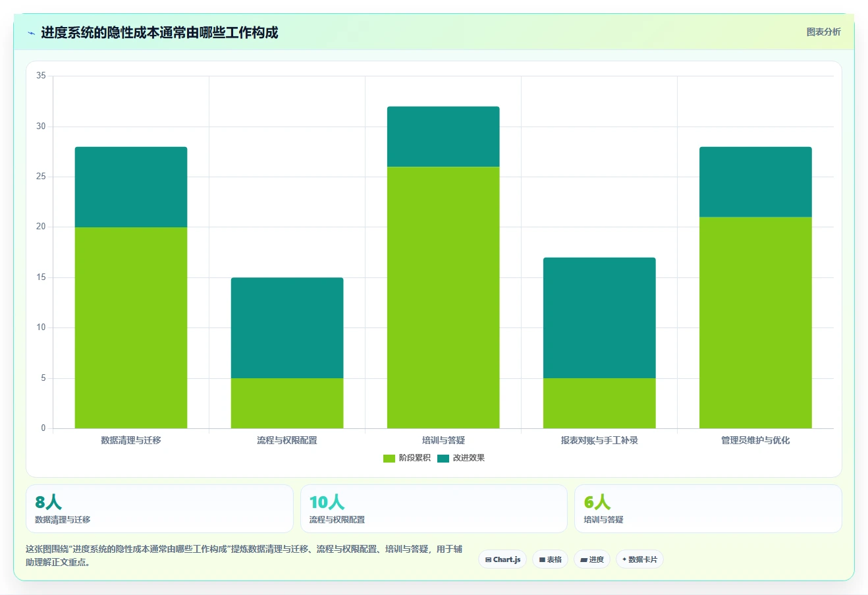
Task: Click the description paragraph starting with 这张图围绕
Action: tap(244, 555)
